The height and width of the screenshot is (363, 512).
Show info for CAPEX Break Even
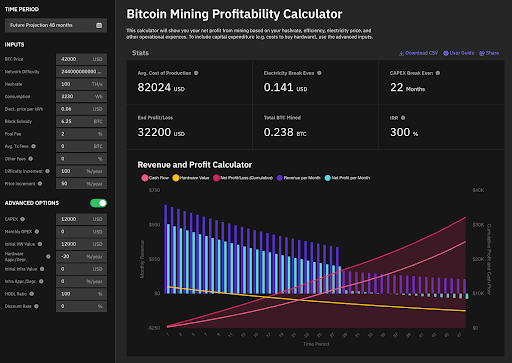(438, 73)
